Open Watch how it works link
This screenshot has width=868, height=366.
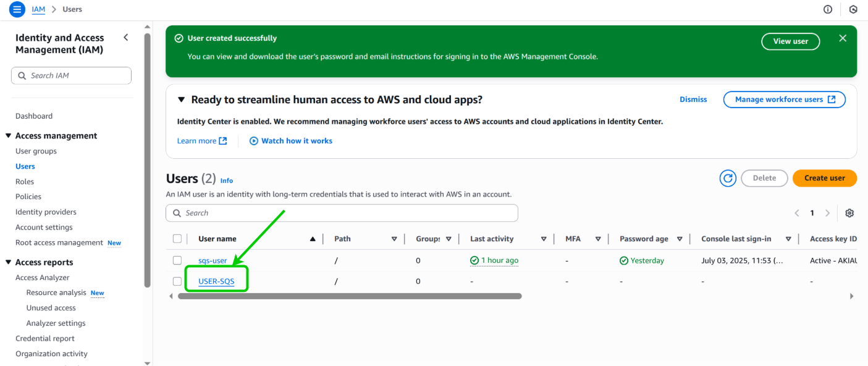pyautogui.click(x=297, y=141)
